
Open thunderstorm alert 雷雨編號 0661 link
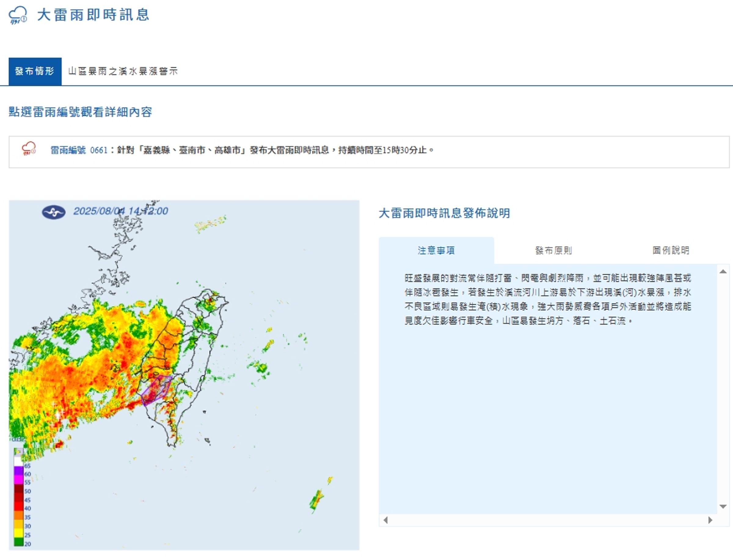(79, 150)
